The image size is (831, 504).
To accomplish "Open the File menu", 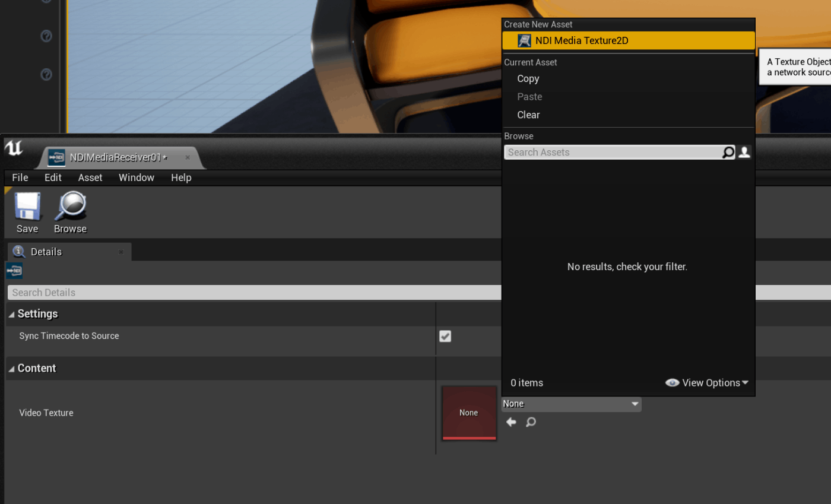I will pyautogui.click(x=20, y=177).
